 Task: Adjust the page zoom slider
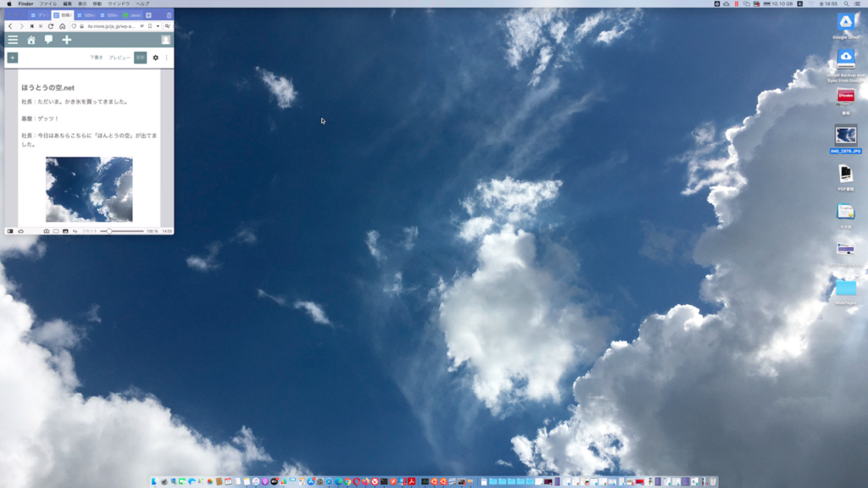(109, 230)
